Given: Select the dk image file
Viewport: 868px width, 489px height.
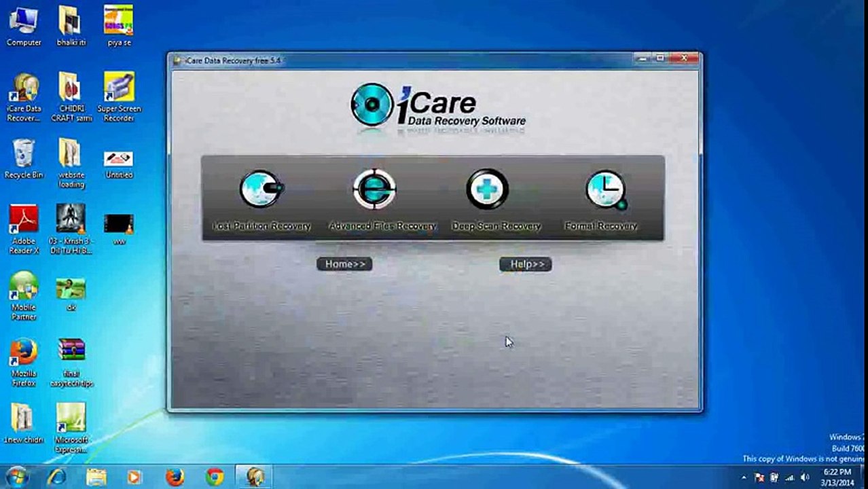Looking at the screenshot, I should click(x=71, y=293).
